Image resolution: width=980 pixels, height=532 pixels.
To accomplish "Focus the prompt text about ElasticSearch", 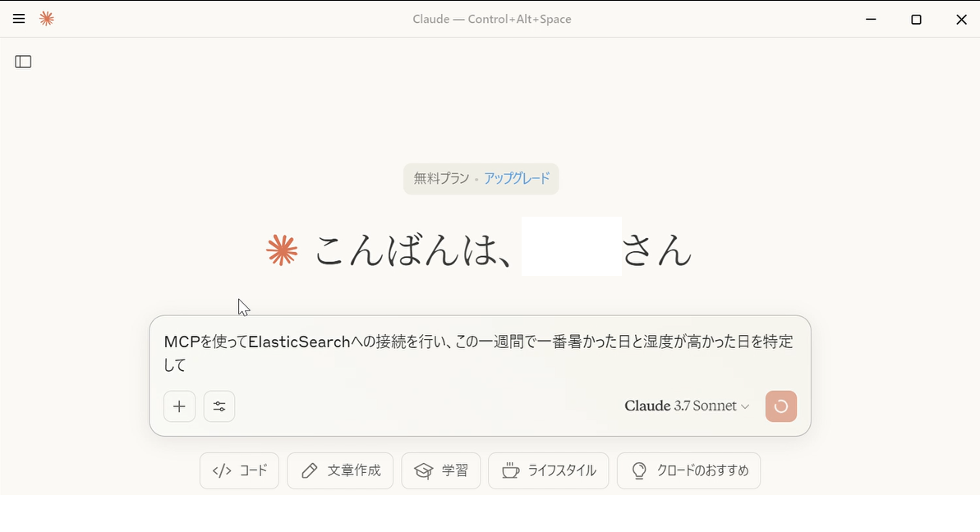I will coord(479,353).
